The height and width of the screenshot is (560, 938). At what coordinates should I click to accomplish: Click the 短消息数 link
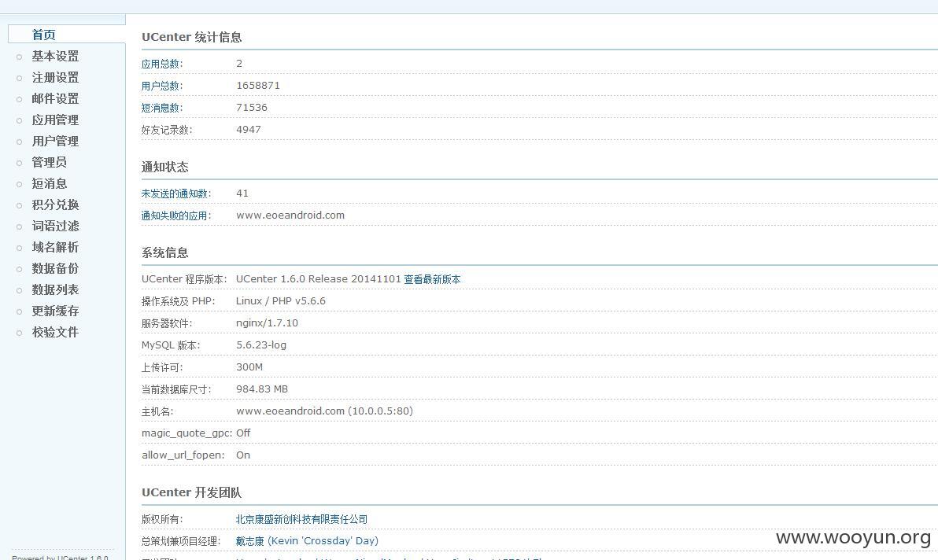[x=162, y=109]
